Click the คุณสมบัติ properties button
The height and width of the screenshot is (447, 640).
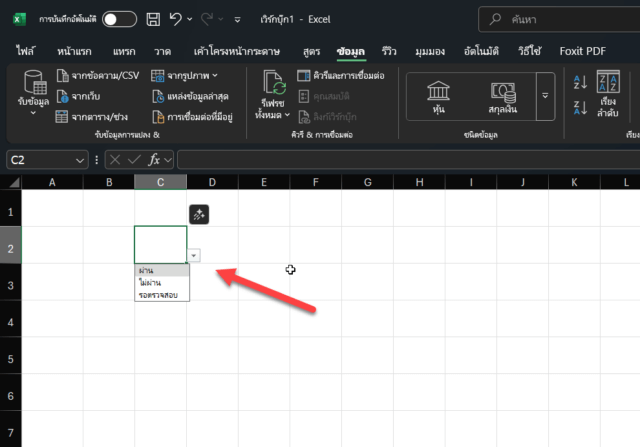tap(324, 96)
